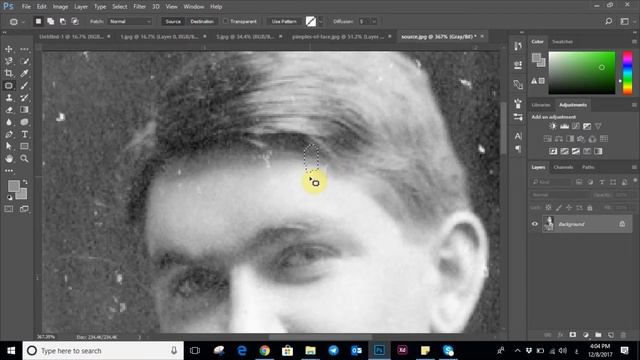Toggle Lock All in Layers panel
Image resolution: width=640 pixels, height=360 pixels.
[x=590, y=208]
